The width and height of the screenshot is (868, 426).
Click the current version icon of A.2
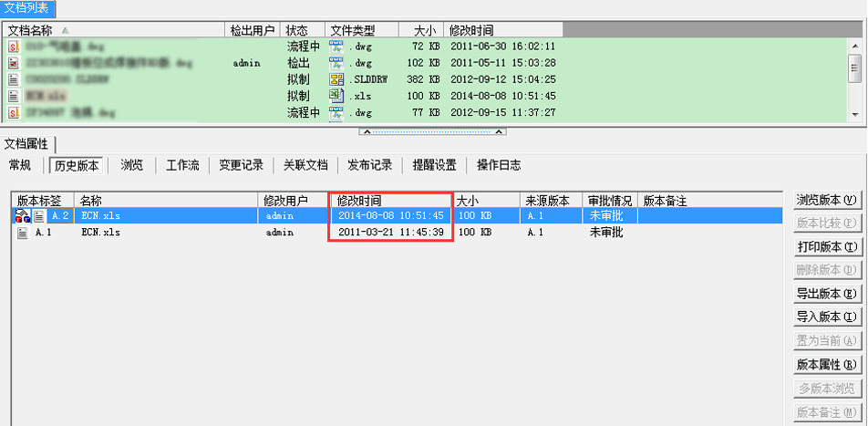click(x=22, y=216)
